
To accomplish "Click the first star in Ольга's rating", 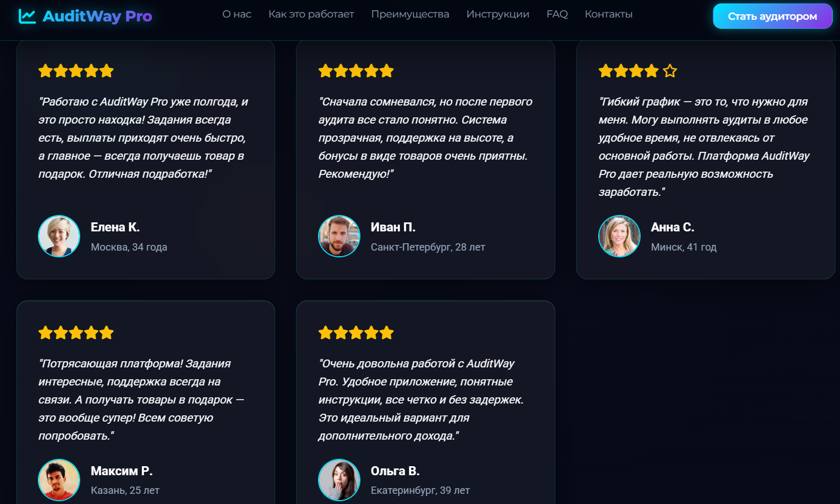I will 325,333.
